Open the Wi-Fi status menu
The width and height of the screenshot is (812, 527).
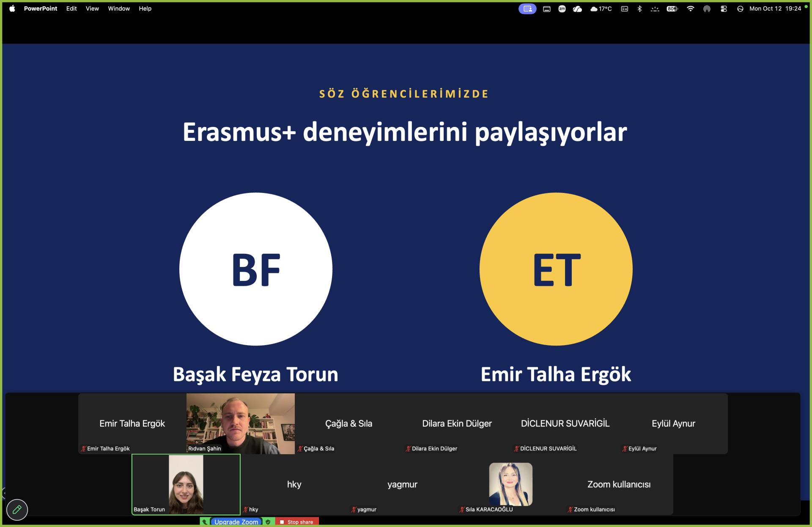click(690, 8)
